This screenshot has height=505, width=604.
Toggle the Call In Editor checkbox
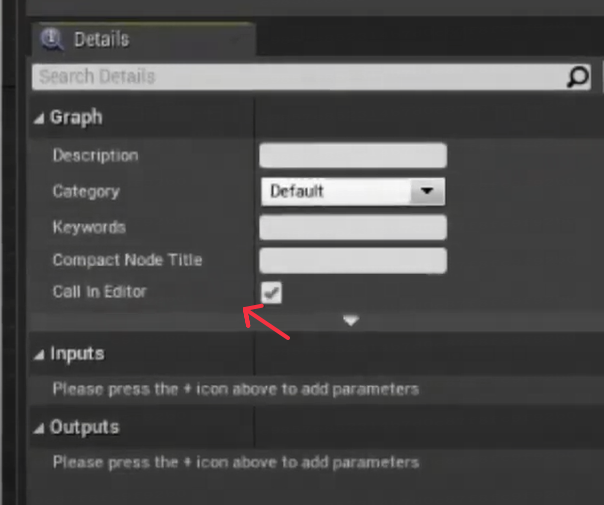[x=272, y=293]
